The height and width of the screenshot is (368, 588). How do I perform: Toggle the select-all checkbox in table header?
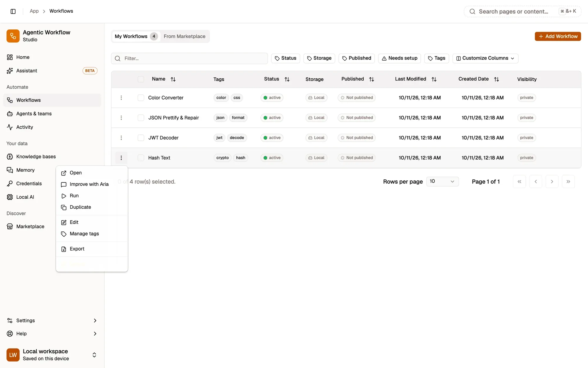click(x=141, y=79)
